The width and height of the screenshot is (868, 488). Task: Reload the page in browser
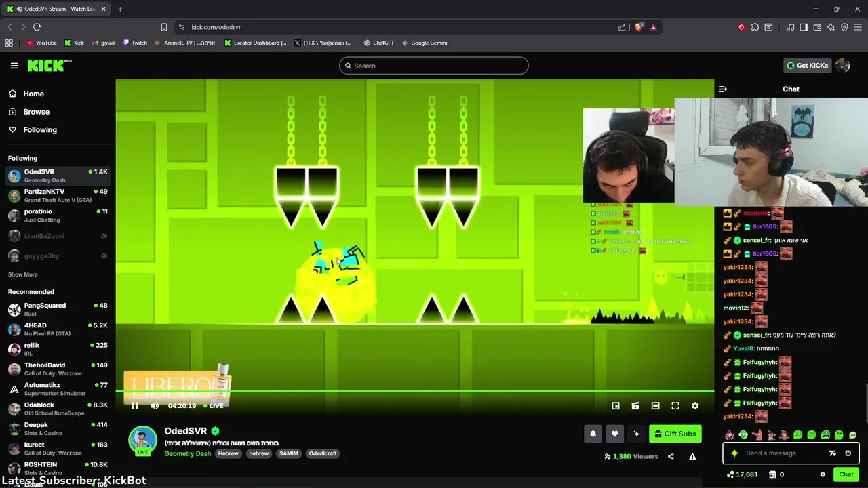pos(37,27)
